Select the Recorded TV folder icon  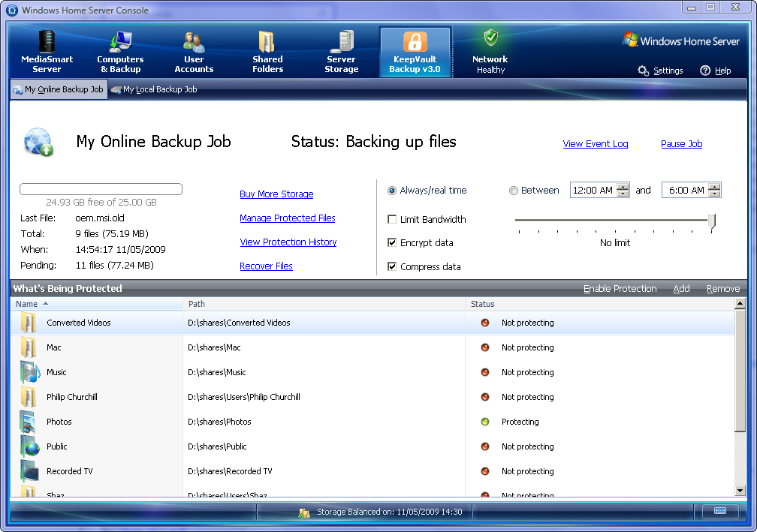click(29, 471)
